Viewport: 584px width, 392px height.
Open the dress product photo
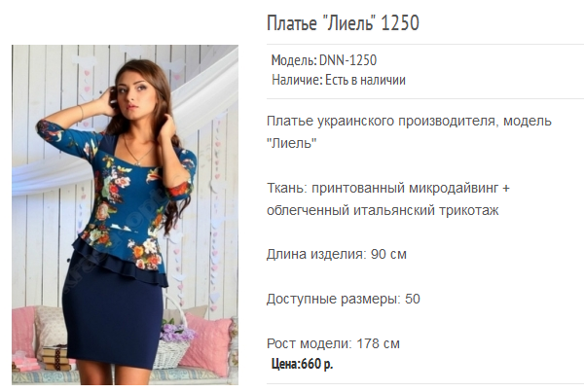[x=125, y=215]
